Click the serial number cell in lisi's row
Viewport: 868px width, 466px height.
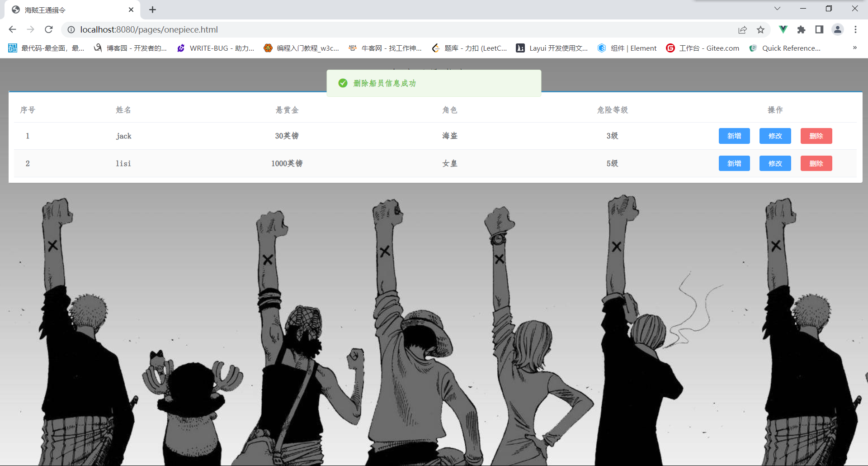tap(28, 163)
